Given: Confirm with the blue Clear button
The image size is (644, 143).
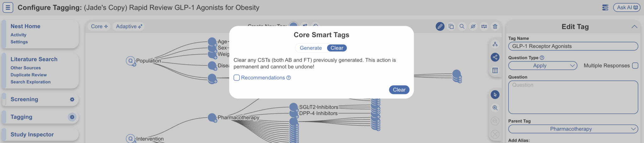Looking at the screenshot, I should pos(399,90).
